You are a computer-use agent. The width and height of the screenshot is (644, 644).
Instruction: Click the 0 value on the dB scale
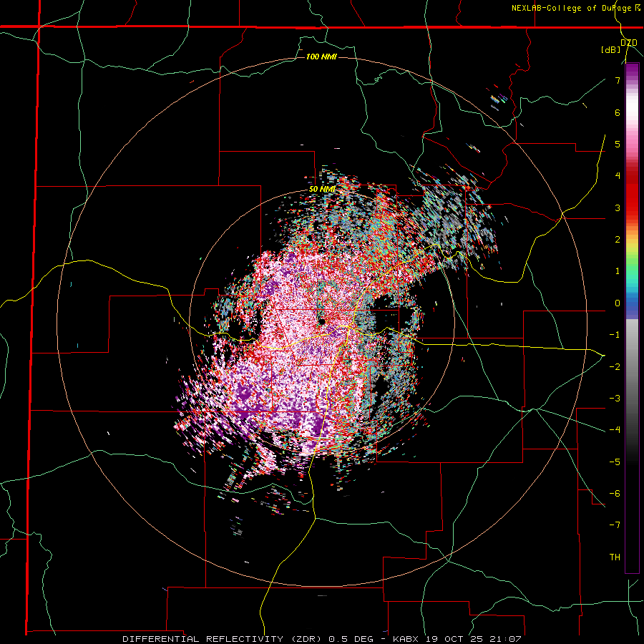pyautogui.click(x=618, y=303)
